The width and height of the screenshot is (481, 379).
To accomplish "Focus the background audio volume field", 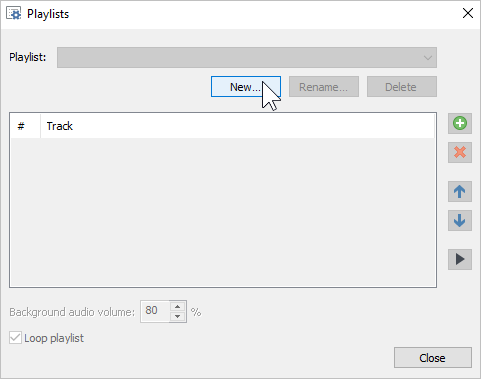I will [x=155, y=311].
